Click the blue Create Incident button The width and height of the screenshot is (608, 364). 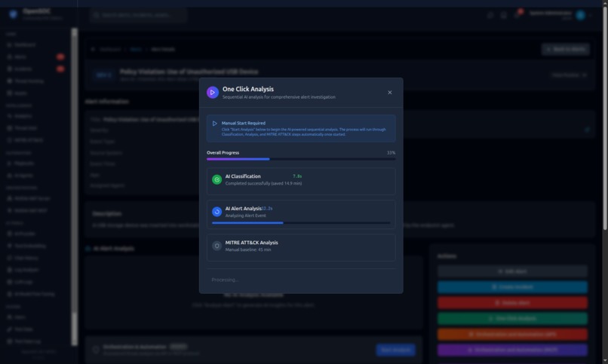pyautogui.click(x=512, y=287)
